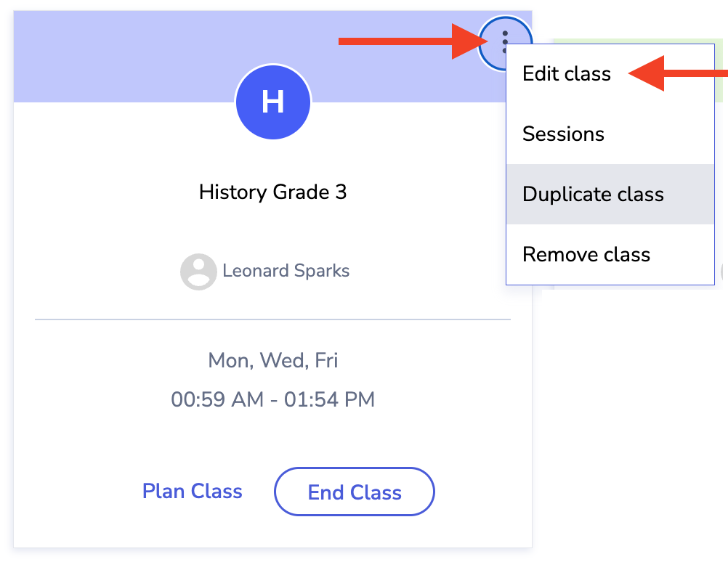Open Sessions from the class menu
728x562 pixels.
point(563,134)
